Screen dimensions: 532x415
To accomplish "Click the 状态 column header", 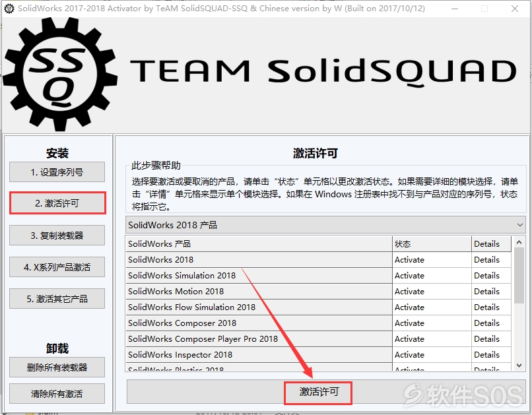I will [432, 243].
